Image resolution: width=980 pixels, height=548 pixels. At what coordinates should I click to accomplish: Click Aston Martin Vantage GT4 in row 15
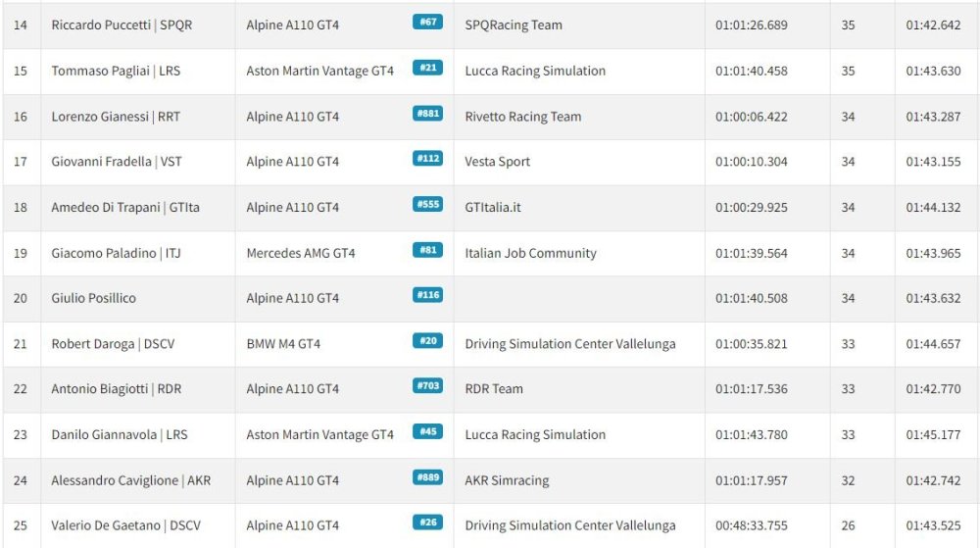tap(320, 71)
